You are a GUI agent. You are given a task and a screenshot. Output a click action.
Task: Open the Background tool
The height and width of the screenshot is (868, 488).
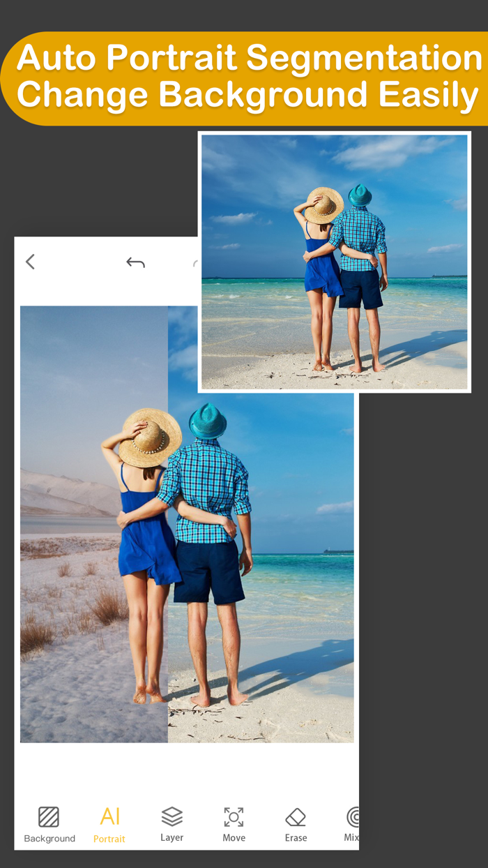[x=49, y=825]
